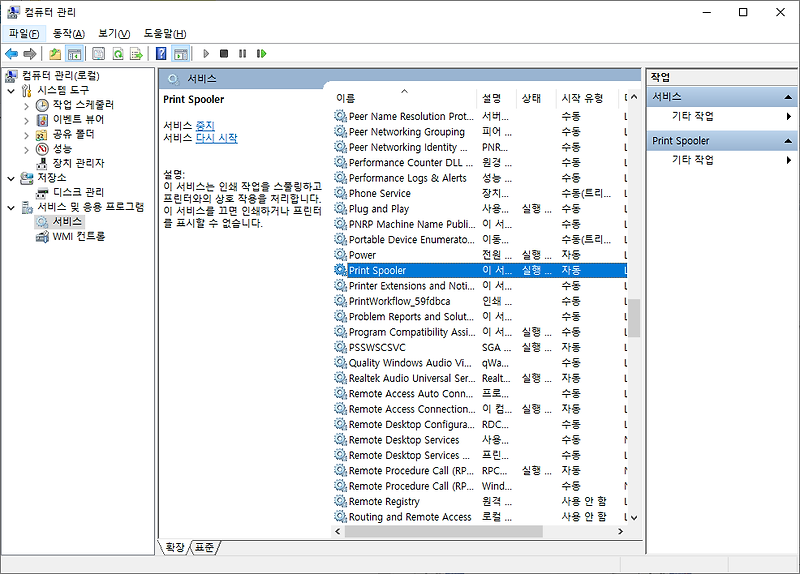Click the Refresh toolbar icon
800x574 pixels.
coord(118,54)
